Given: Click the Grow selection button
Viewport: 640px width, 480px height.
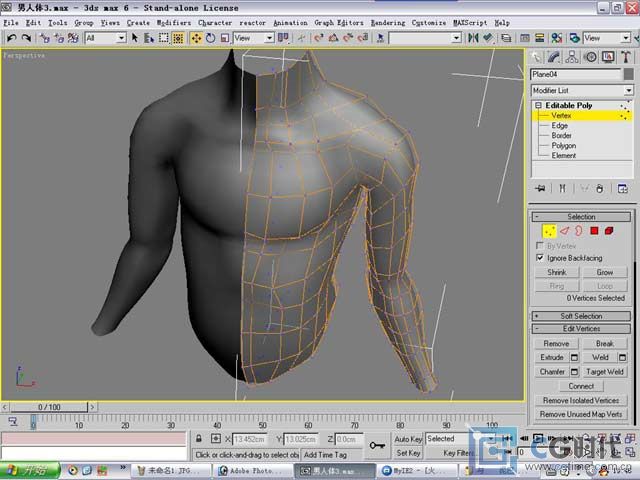Looking at the screenshot, I should click(x=605, y=272).
